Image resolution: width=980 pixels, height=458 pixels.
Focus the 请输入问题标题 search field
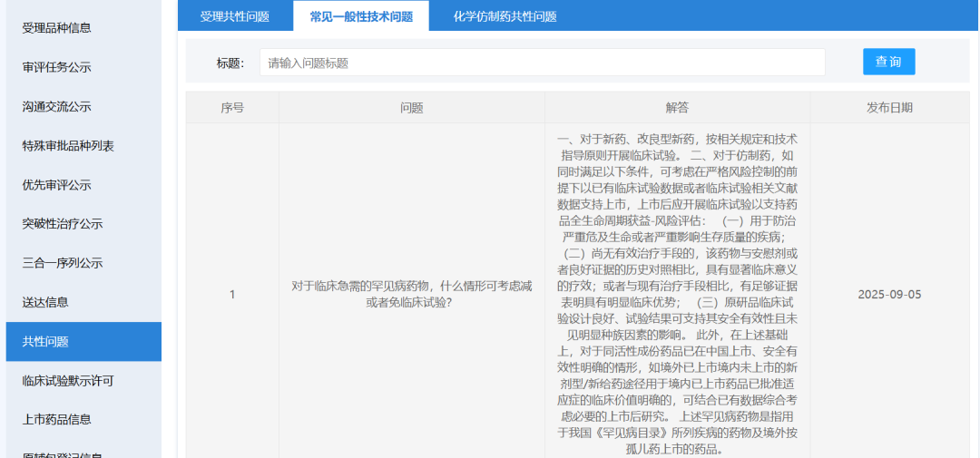pyautogui.click(x=542, y=63)
